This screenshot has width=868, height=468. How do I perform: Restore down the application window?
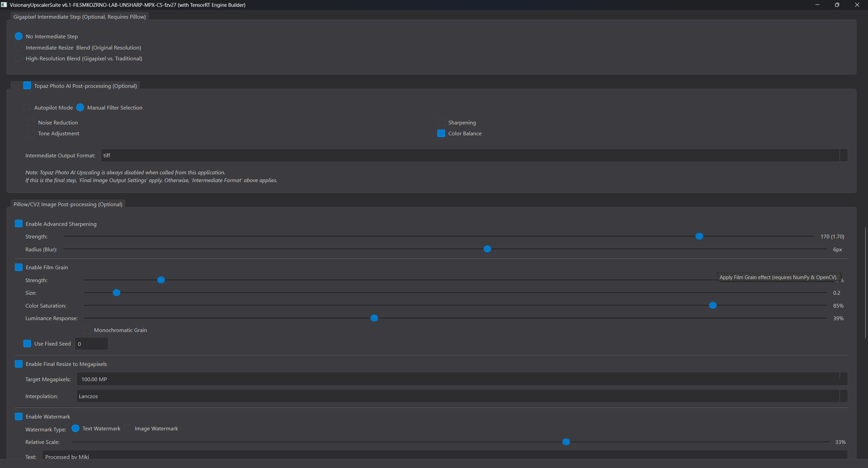837,5
